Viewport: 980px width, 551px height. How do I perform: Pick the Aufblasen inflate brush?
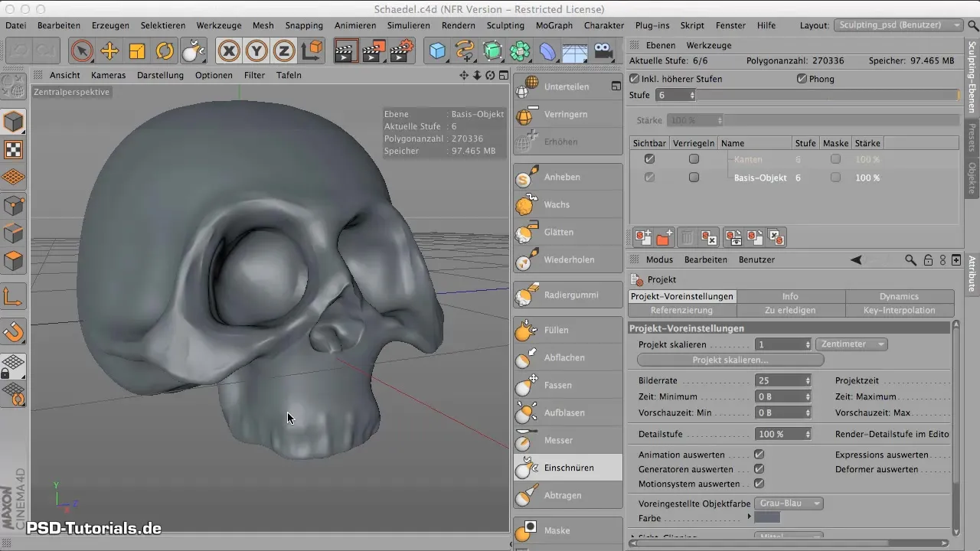pyautogui.click(x=568, y=412)
